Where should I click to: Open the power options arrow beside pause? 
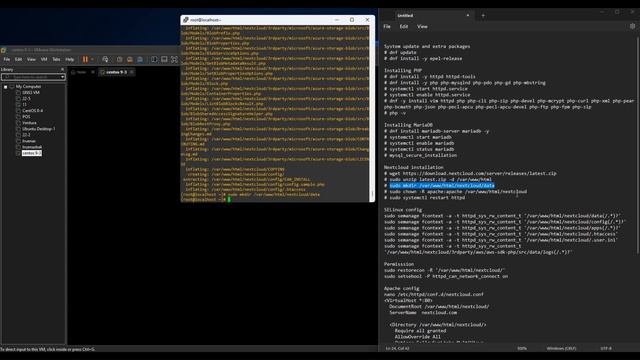pyautogui.click(x=92, y=60)
